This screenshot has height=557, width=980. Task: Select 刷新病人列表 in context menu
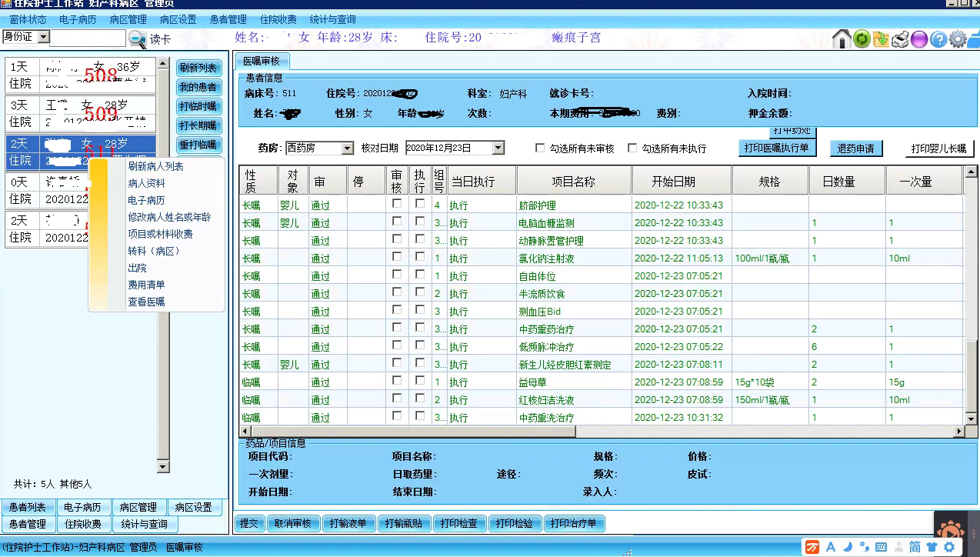[x=156, y=166]
